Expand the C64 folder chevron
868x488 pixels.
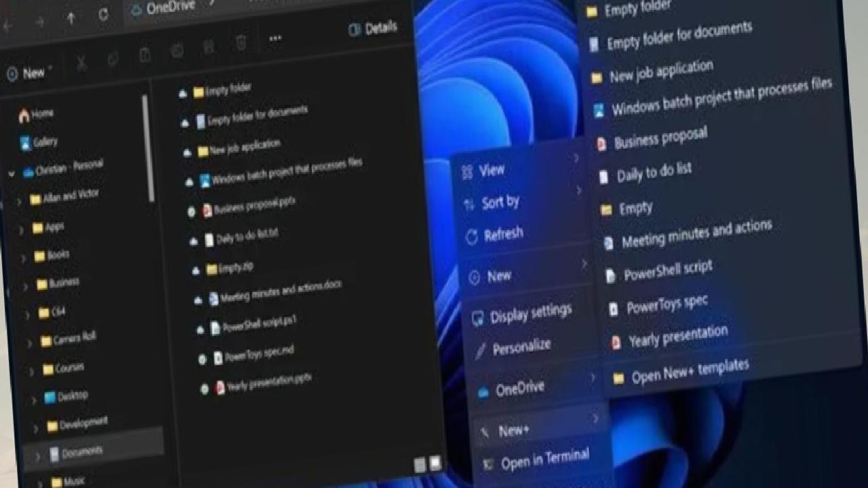click(27, 315)
